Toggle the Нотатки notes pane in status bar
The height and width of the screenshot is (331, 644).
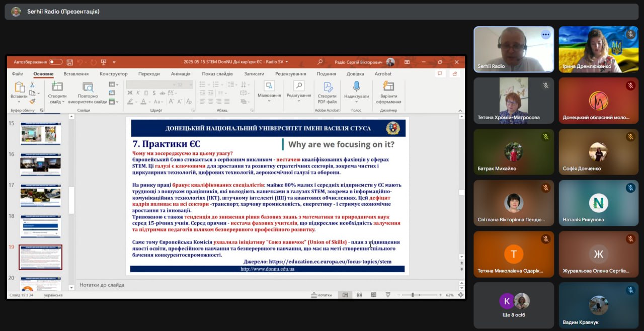tap(321, 295)
